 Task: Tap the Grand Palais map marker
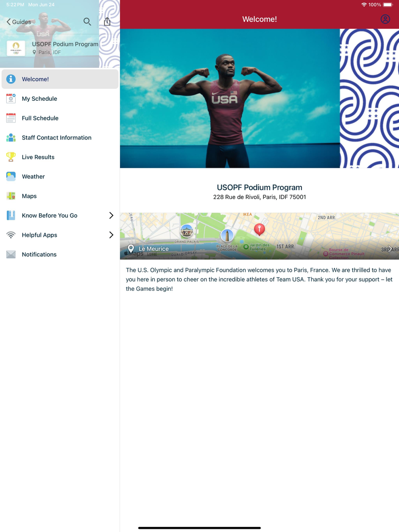pyautogui.click(x=187, y=231)
